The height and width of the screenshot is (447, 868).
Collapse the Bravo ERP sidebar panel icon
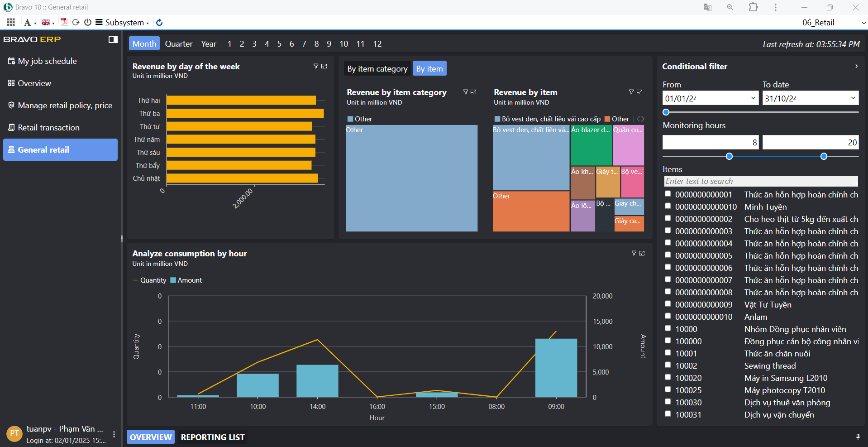[113, 39]
